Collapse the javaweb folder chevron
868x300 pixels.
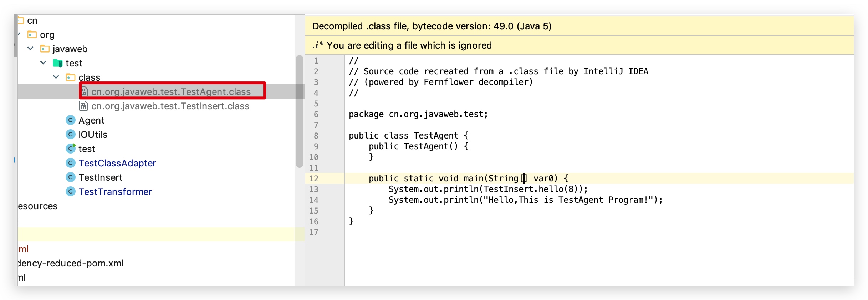click(31, 49)
